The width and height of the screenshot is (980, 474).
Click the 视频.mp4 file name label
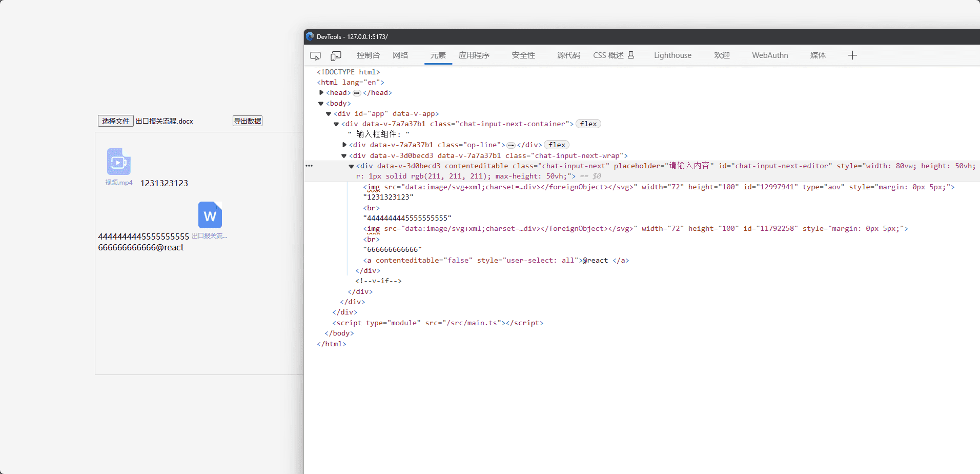point(119,183)
